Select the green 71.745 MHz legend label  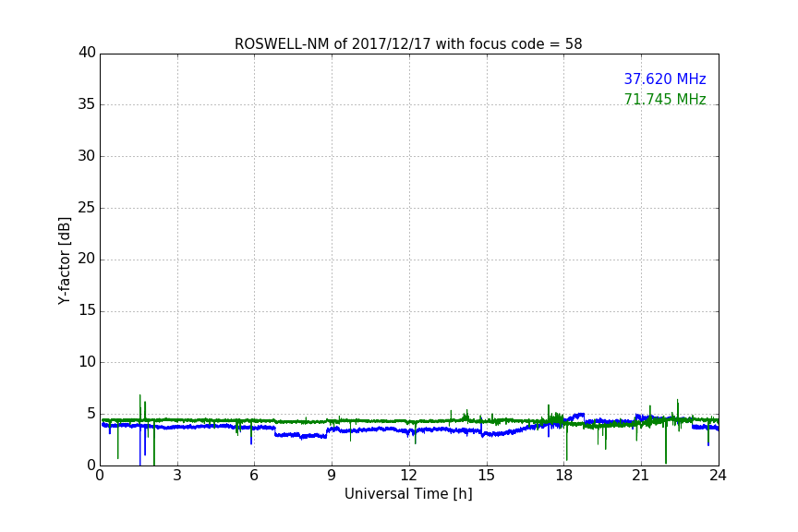(665, 99)
